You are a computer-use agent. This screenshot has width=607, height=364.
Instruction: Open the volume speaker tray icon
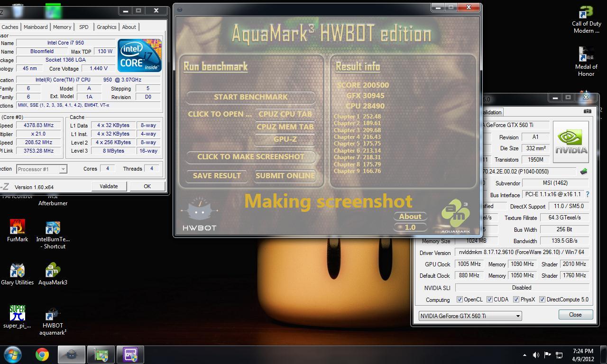[536, 355]
